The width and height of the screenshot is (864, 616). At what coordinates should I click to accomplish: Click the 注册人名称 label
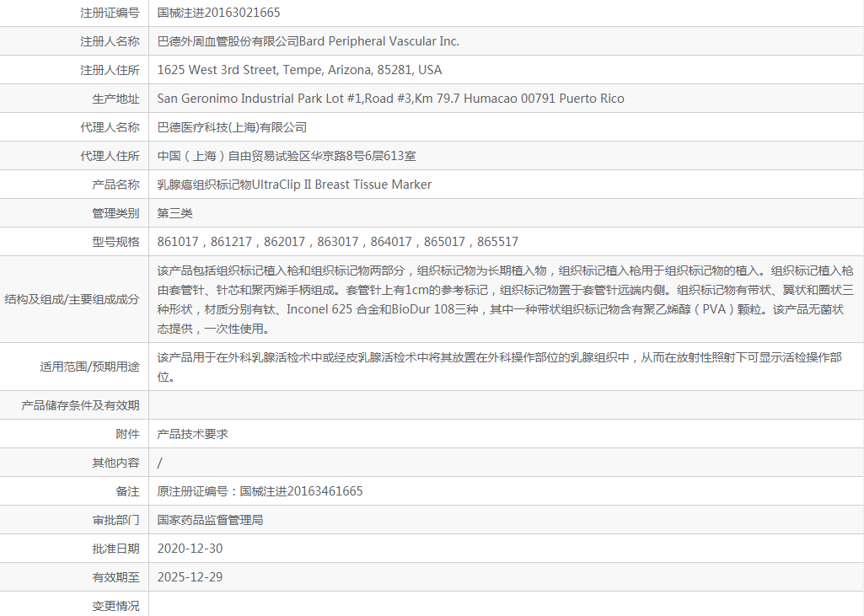(x=110, y=41)
